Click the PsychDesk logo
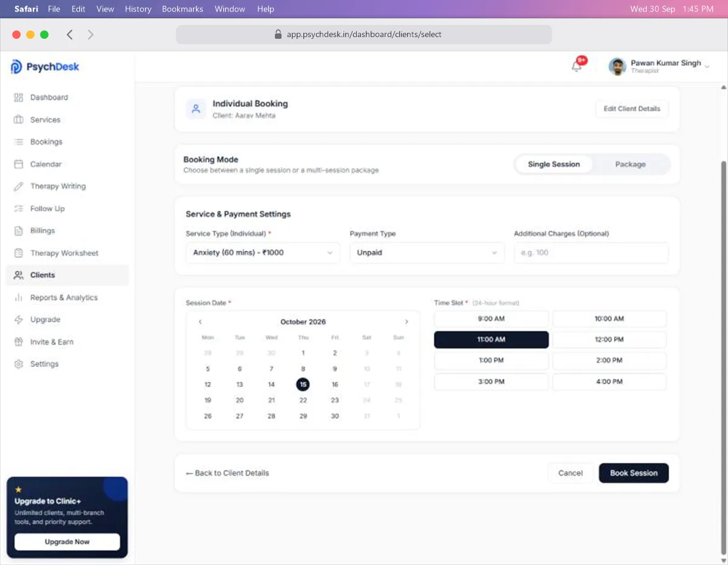728x565 pixels. pyautogui.click(x=45, y=67)
